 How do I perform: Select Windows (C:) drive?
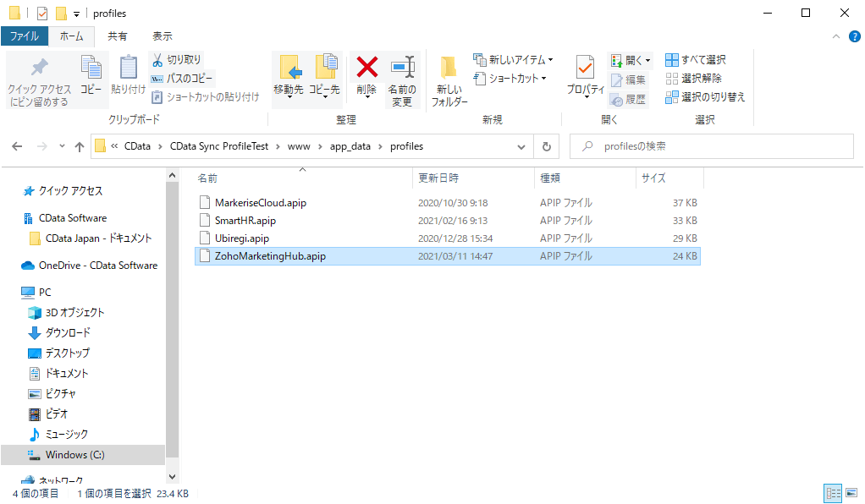[x=83, y=455]
